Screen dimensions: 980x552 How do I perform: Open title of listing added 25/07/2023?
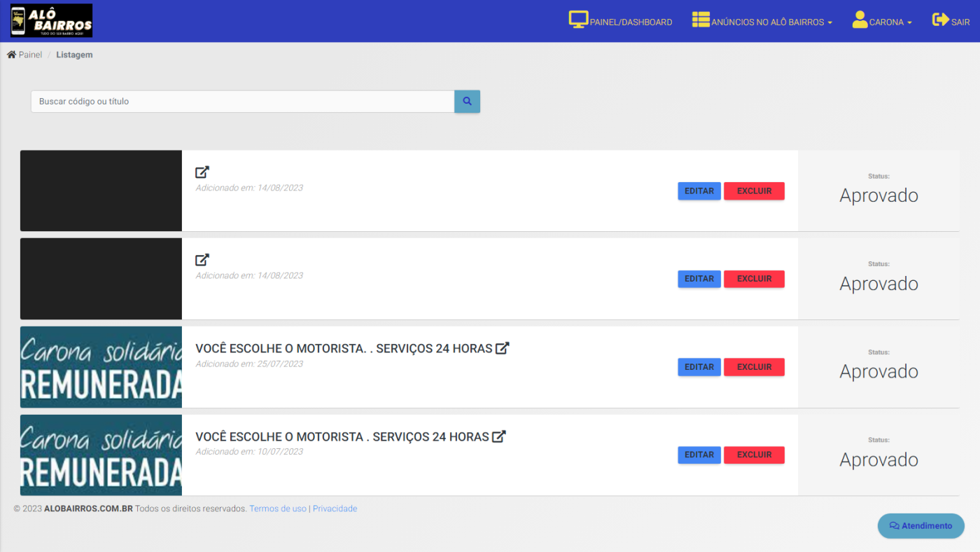(344, 348)
